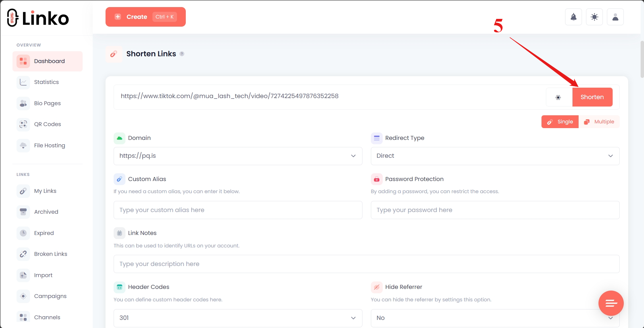Switch to Multiple links mode

599,122
